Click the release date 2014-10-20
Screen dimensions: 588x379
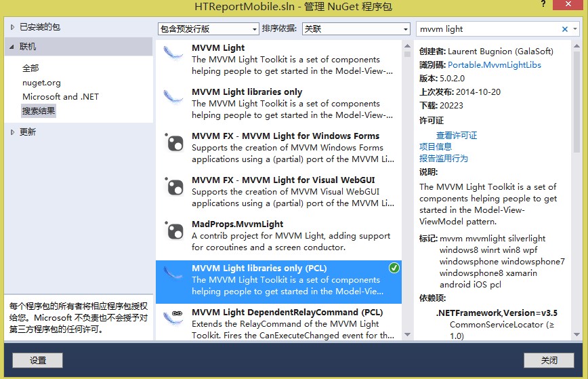(x=478, y=92)
